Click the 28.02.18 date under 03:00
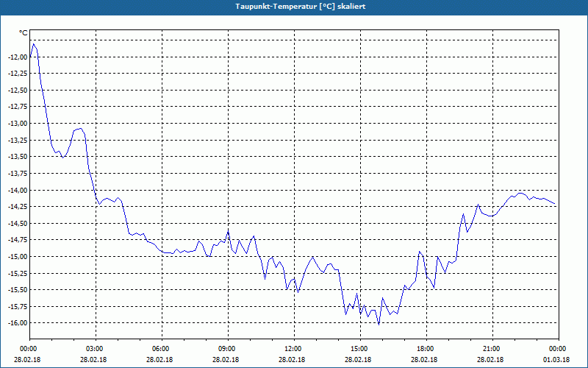The image size is (588, 368). [93, 360]
